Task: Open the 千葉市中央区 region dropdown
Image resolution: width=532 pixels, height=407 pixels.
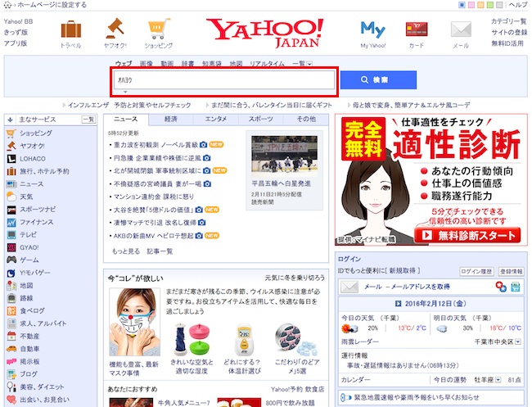Action: 518,341
